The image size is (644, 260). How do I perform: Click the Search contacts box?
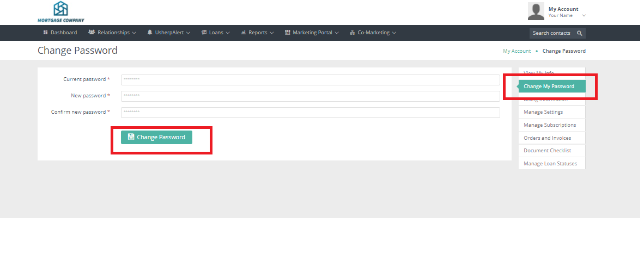(551, 33)
